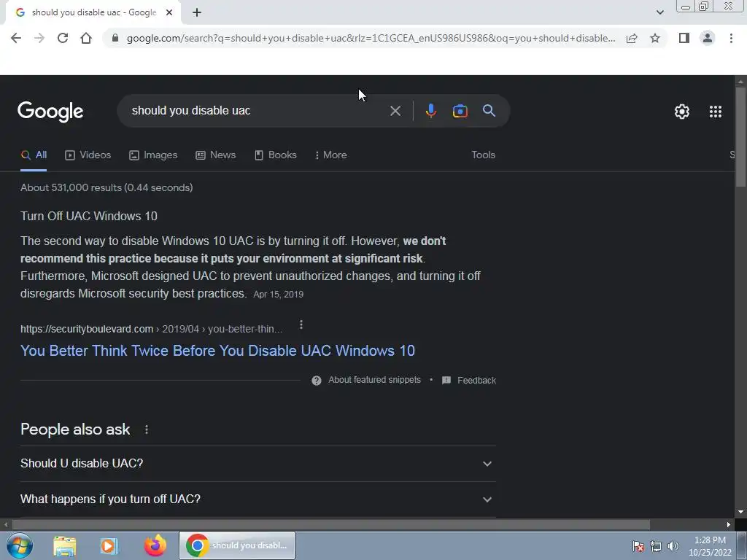Open Google quick settings gear

682,112
